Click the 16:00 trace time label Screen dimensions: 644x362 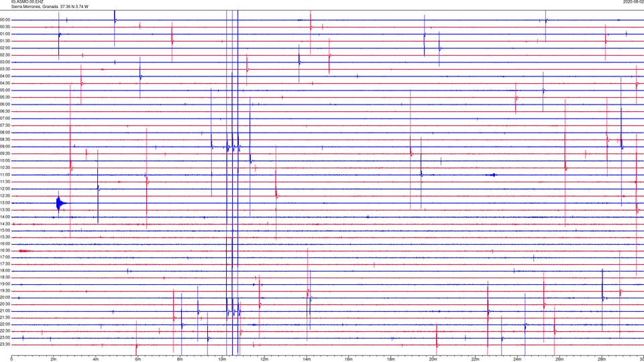click(5, 244)
